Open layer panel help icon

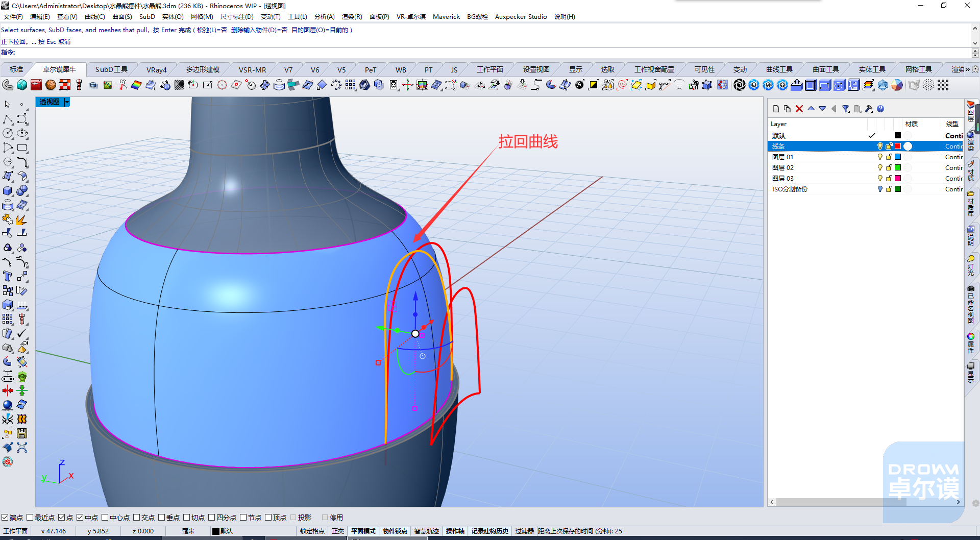point(880,109)
